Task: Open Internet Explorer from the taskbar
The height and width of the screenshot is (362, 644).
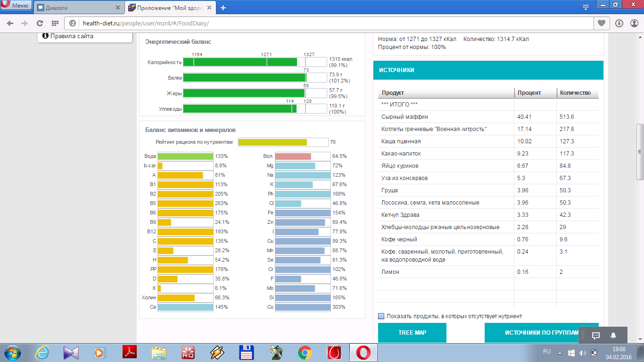Action: [x=42, y=352]
